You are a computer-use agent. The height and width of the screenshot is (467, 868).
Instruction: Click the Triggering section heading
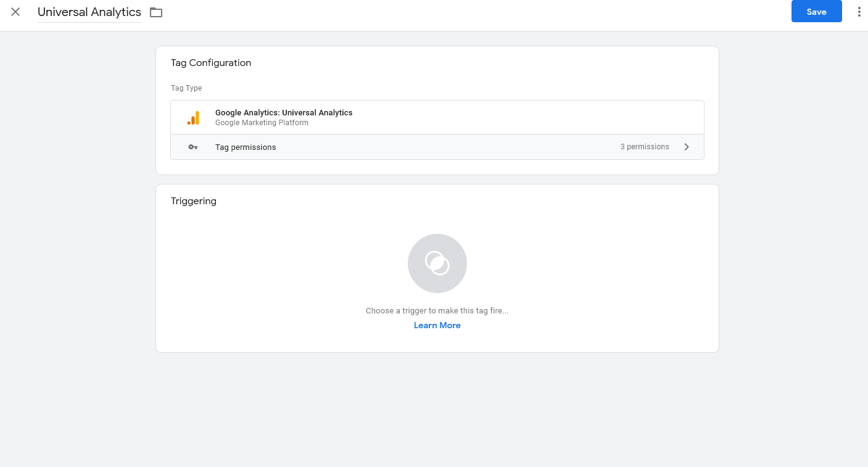(194, 201)
